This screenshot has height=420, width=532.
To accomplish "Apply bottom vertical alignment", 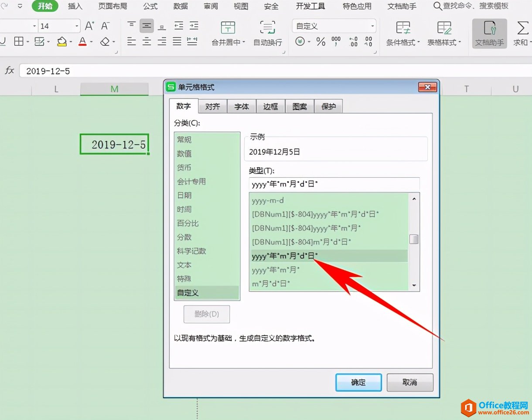I will [162, 26].
